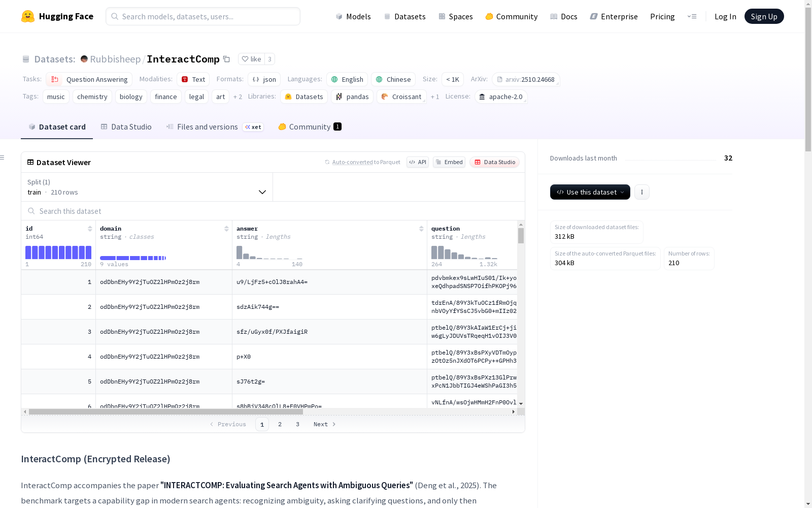
Task: Click the Hugging Face logo icon
Action: coord(28,16)
